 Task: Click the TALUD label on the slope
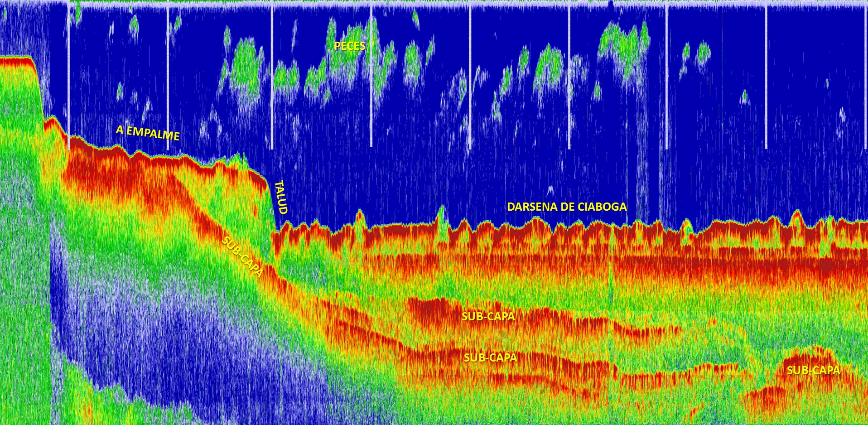click(x=281, y=197)
